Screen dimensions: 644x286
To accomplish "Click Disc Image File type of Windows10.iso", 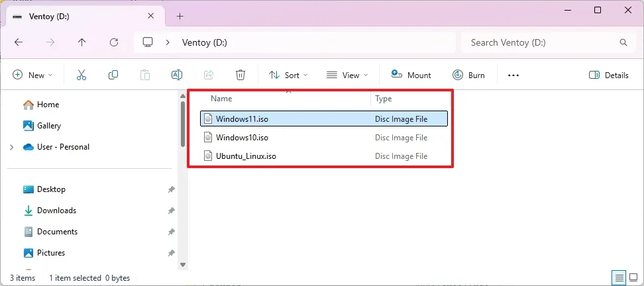I will click(x=402, y=138).
